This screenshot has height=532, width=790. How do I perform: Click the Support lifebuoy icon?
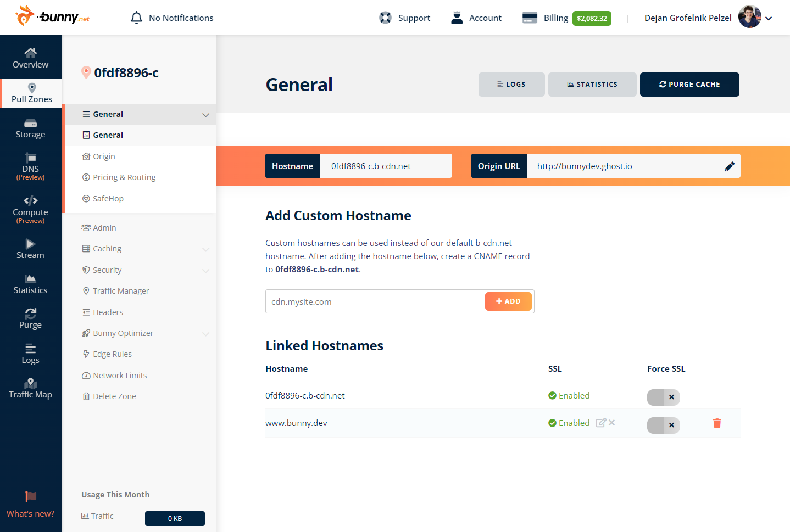(386, 18)
